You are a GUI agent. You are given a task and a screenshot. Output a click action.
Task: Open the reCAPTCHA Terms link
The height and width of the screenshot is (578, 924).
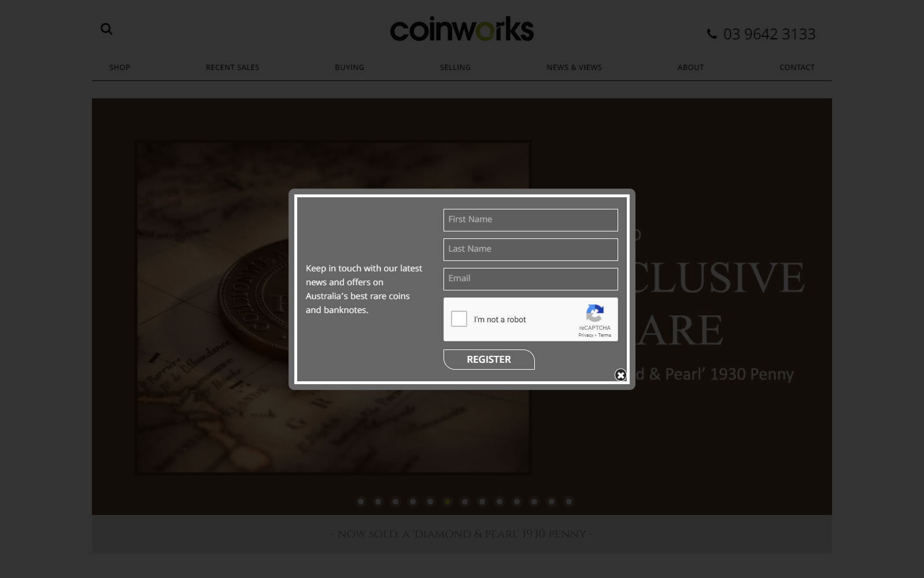click(x=604, y=335)
